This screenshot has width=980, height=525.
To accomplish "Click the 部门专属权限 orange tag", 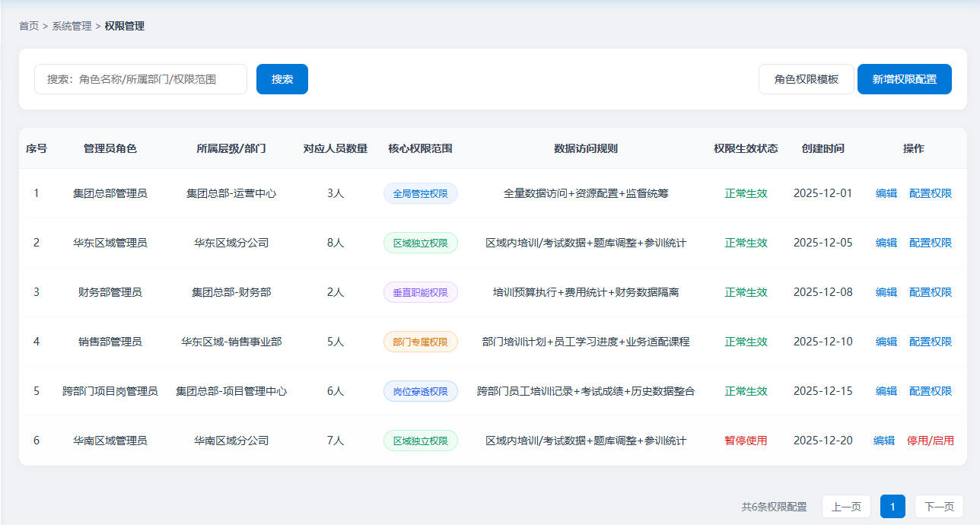I will (420, 342).
